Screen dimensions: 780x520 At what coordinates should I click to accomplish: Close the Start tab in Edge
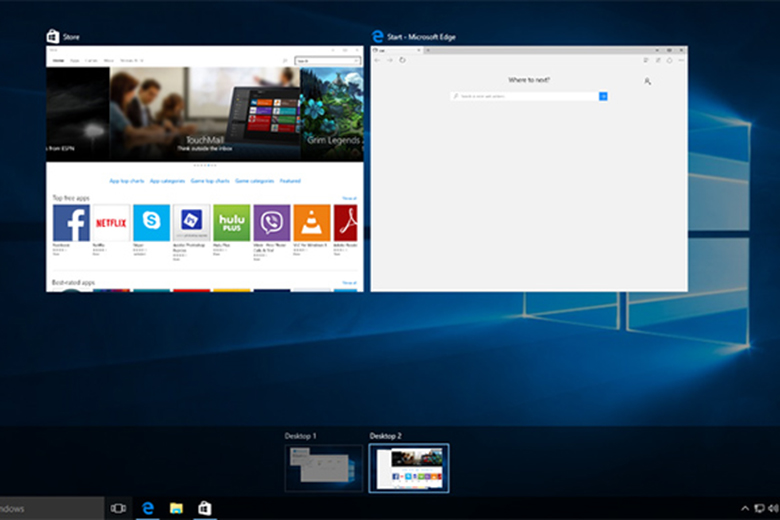418,50
